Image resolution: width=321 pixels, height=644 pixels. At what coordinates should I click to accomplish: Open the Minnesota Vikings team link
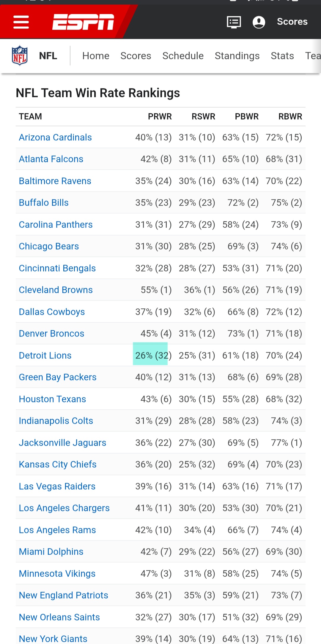coord(57,574)
